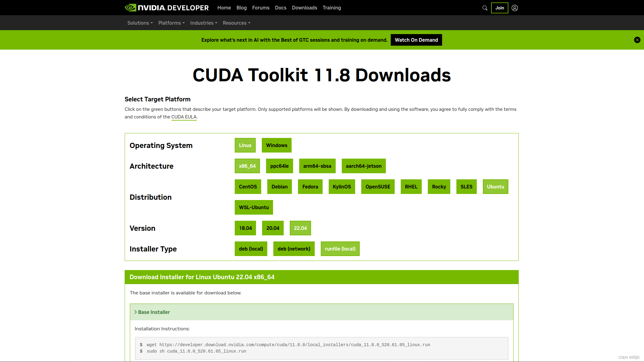Open the Docs menu item
This screenshot has width=644, height=362.
[x=281, y=8]
